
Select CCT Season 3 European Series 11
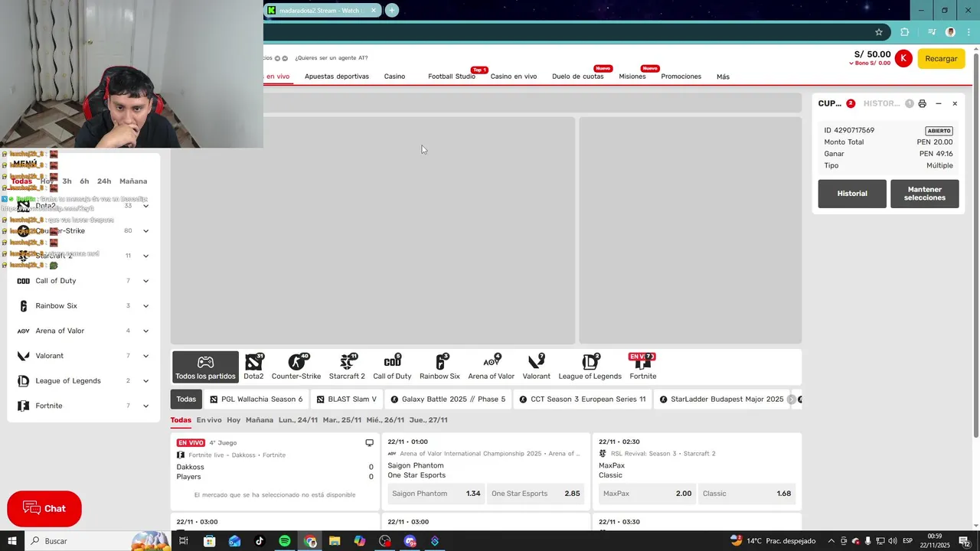[x=582, y=399]
